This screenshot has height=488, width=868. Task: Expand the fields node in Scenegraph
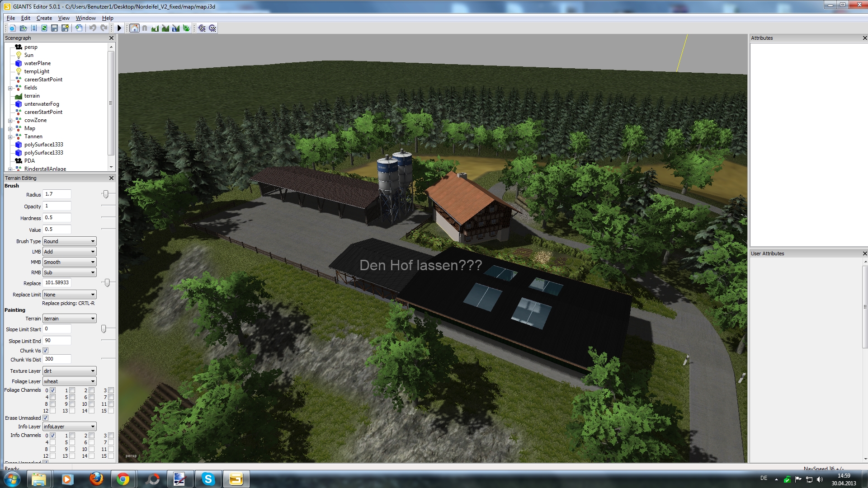(10, 88)
